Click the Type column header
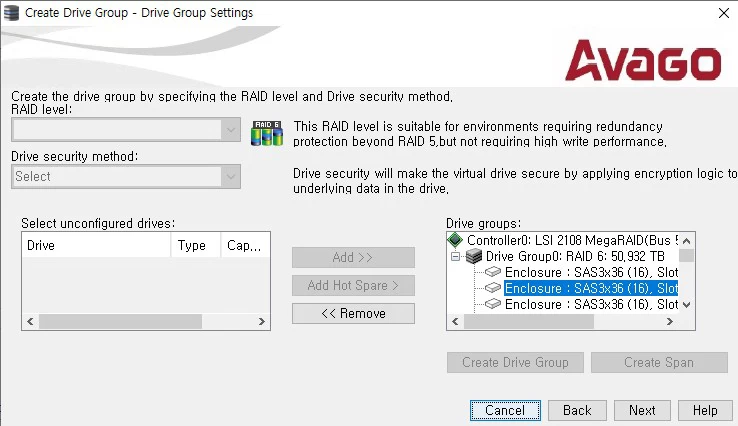 [x=195, y=245]
